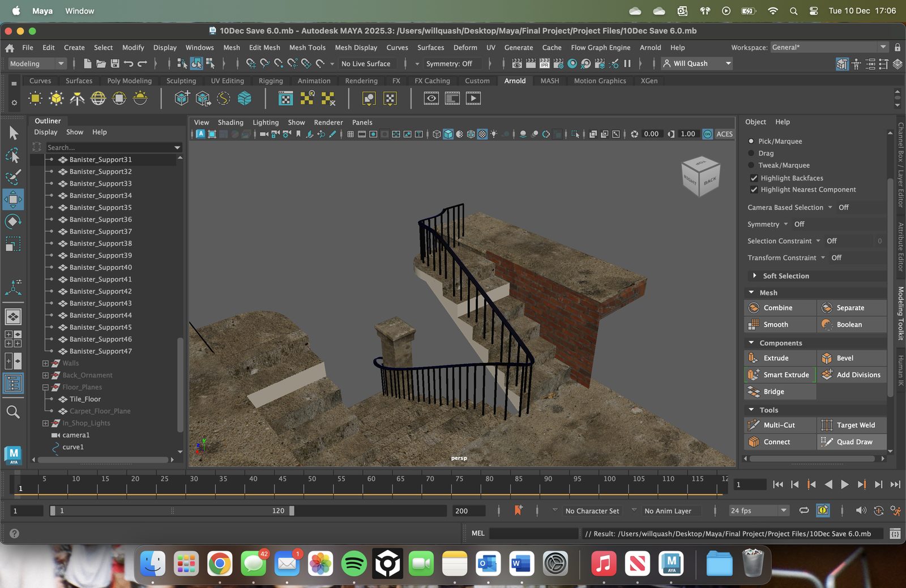Click the range slider handle at 120
This screenshot has height=588, width=906.
tap(292, 510)
